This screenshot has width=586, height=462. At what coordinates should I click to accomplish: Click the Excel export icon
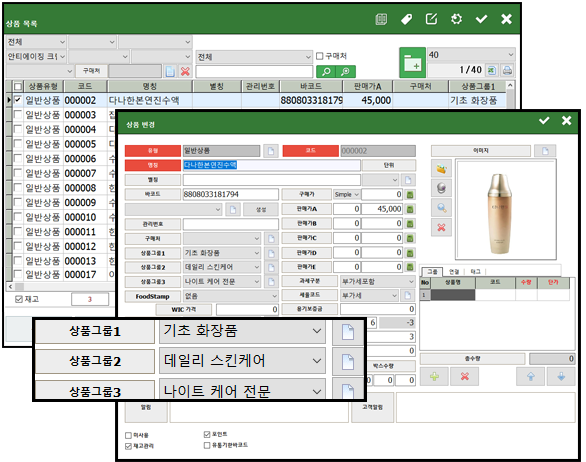[491, 70]
